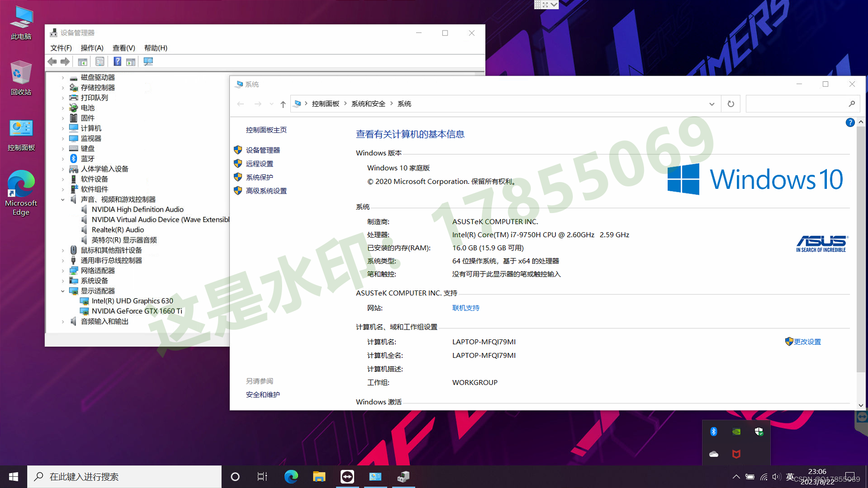Select NVIDIA GeForce GTX 1660 Ti device
The width and height of the screenshot is (868, 488).
click(136, 311)
